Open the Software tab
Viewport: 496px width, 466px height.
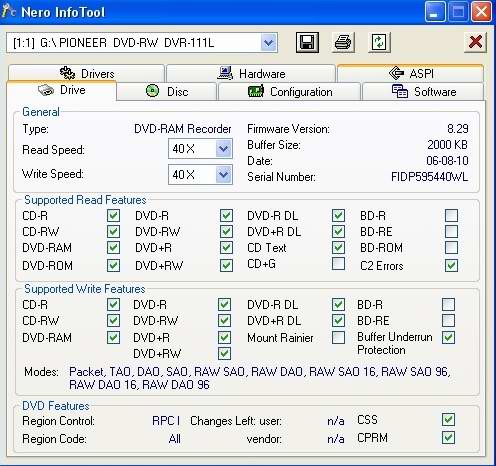tap(423, 91)
